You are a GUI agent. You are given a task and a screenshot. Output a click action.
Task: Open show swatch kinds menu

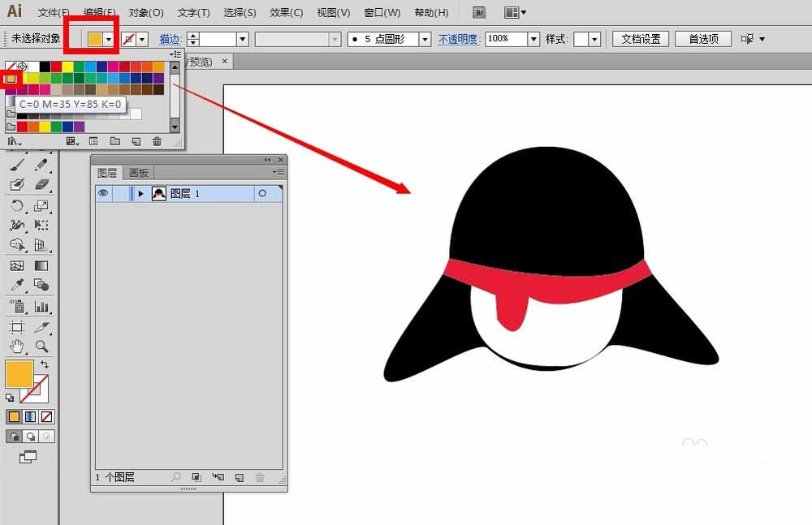[x=72, y=141]
